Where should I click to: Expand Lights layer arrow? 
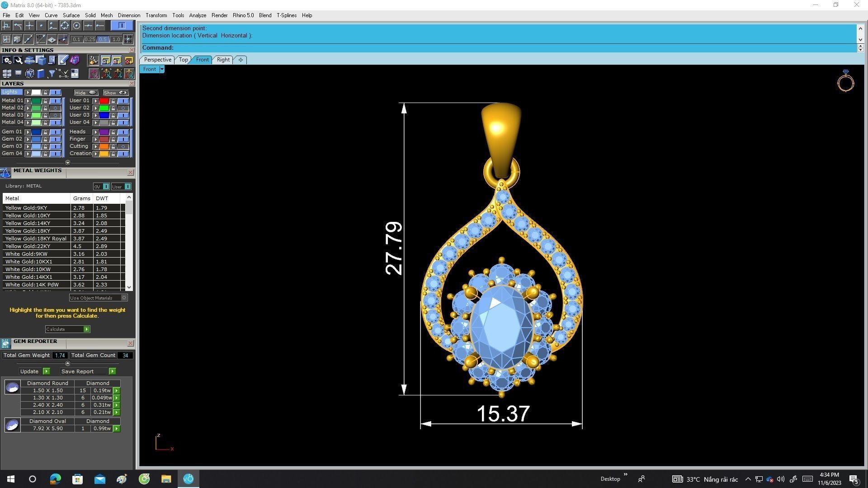(x=28, y=93)
